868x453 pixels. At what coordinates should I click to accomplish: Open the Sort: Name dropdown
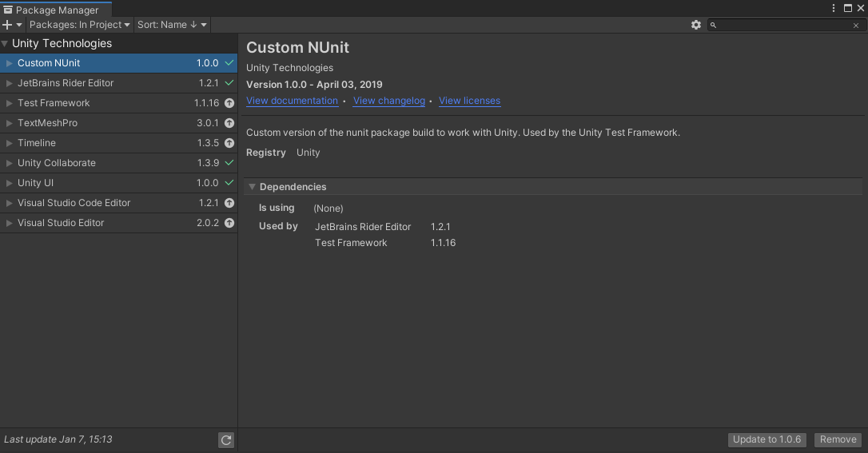pyautogui.click(x=172, y=25)
